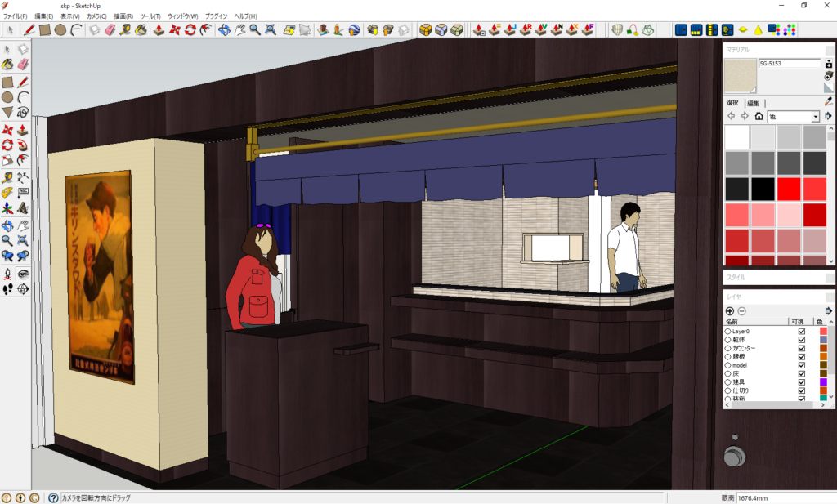837x504 pixels.
Task: Uncheck visibility of 腰板 layer
Action: 801,357
